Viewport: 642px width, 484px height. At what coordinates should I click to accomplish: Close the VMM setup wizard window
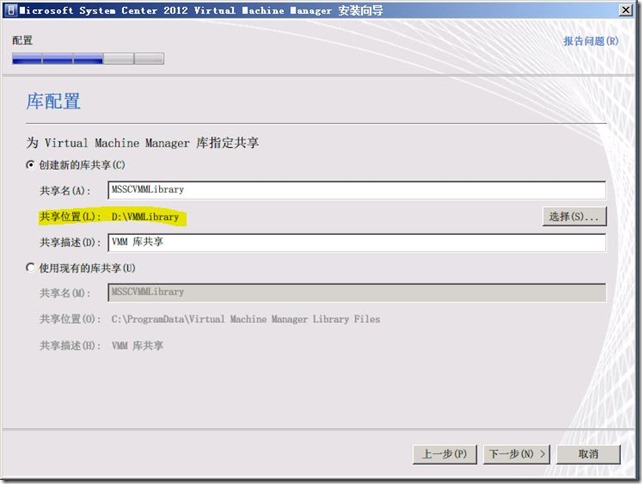(626, 10)
